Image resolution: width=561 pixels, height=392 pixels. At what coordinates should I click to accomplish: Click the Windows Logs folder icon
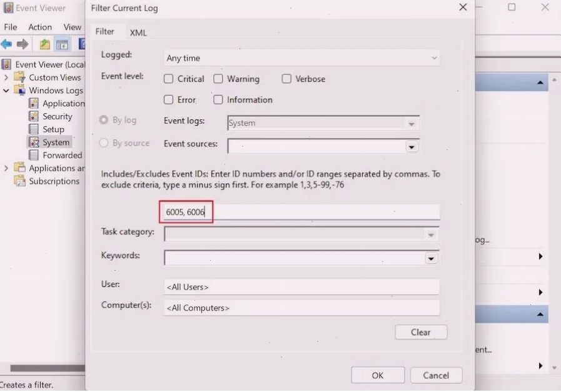click(19, 90)
